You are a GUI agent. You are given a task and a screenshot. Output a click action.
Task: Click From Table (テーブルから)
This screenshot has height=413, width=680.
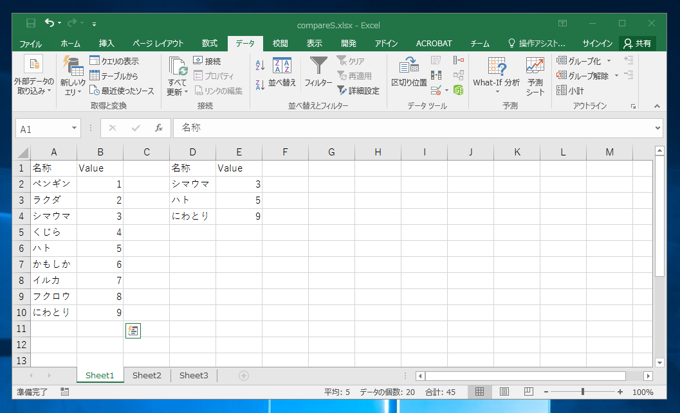click(x=114, y=76)
